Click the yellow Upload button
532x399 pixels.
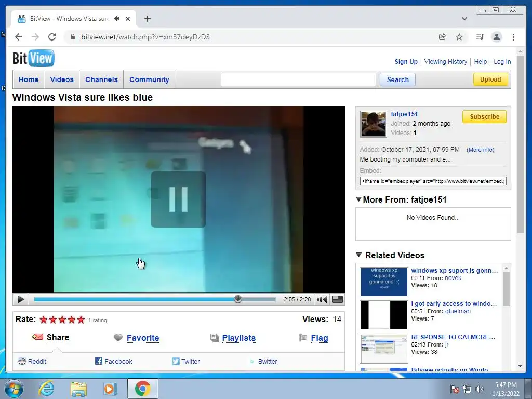pos(490,79)
